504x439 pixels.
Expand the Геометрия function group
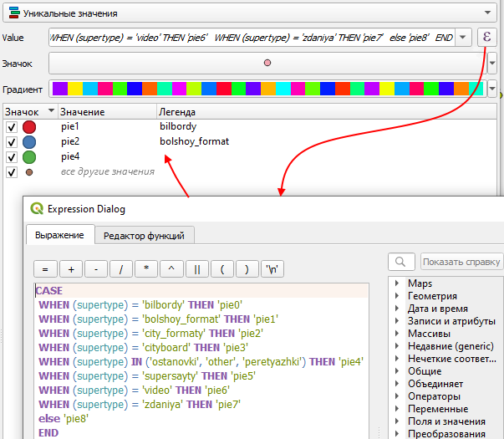pos(396,296)
